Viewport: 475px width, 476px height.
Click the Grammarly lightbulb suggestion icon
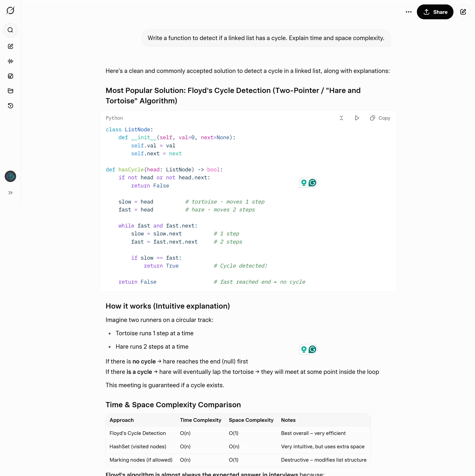[304, 183]
